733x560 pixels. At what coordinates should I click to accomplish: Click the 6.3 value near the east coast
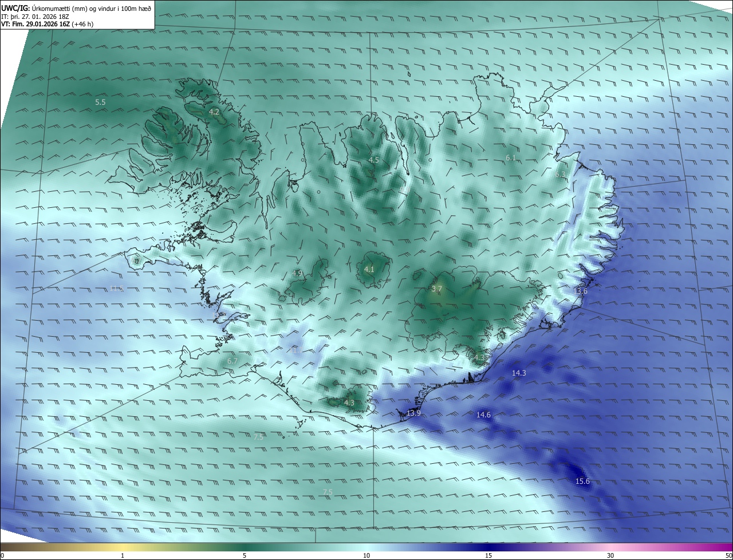pos(560,175)
